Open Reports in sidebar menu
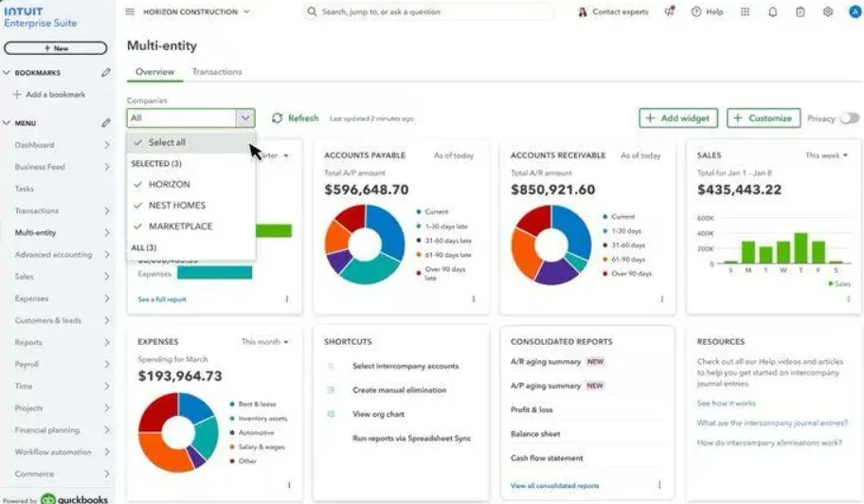This screenshot has height=504, width=864. point(28,342)
